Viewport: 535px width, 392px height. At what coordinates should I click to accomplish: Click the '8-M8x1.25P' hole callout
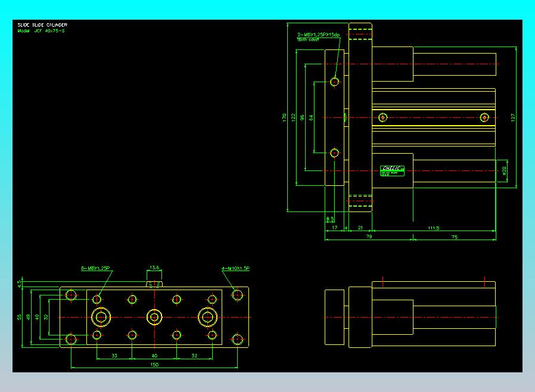(x=95, y=268)
